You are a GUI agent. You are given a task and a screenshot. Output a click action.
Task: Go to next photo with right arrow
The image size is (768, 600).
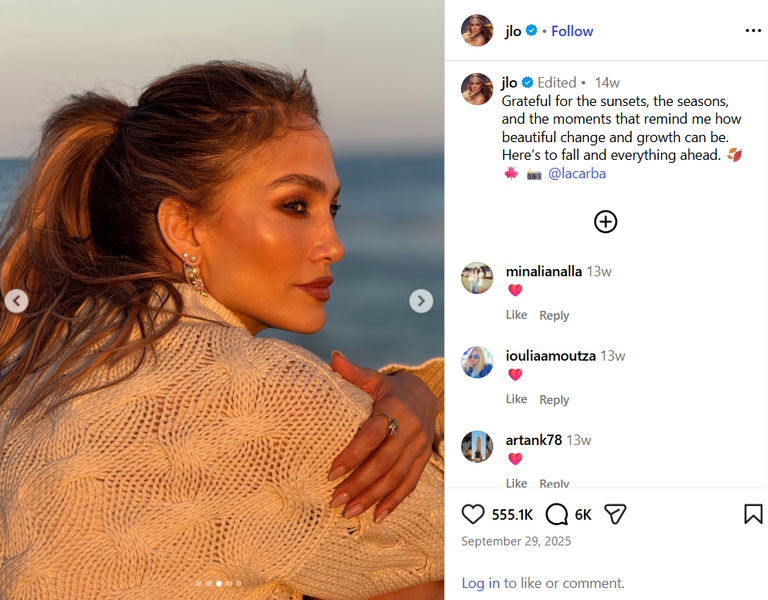coord(421,301)
